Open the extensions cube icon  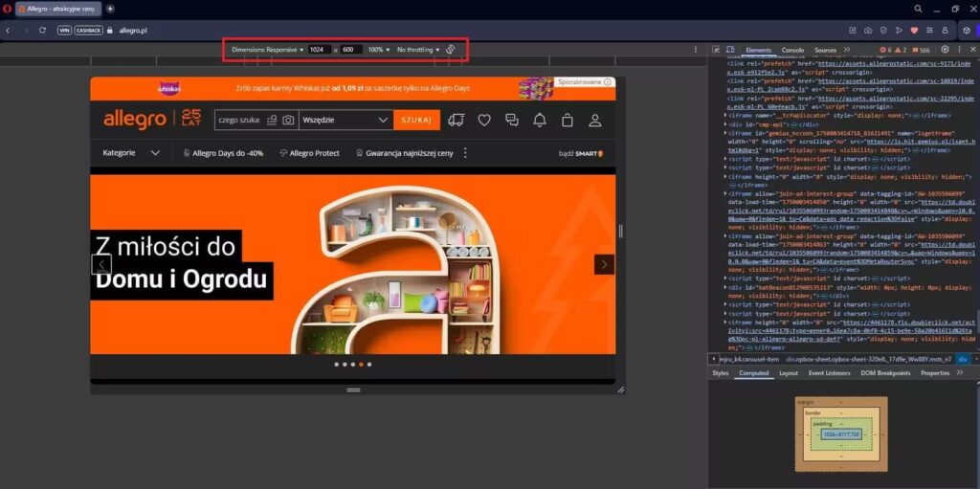[x=967, y=30]
